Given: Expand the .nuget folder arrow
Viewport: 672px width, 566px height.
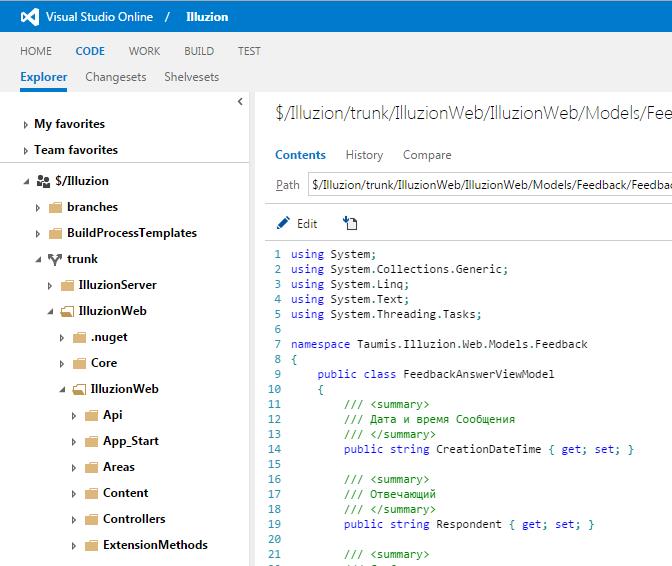Looking at the screenshot, I should pyautogui.click(x=62, y=338).
